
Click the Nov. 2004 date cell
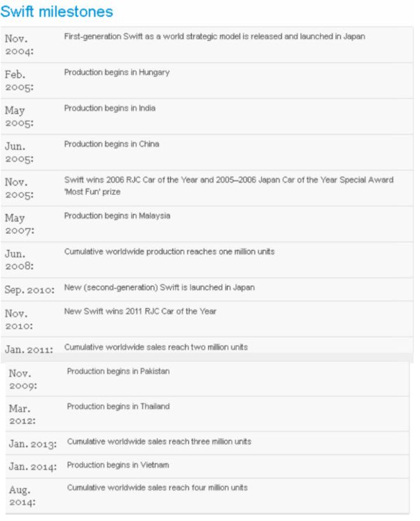19,44
